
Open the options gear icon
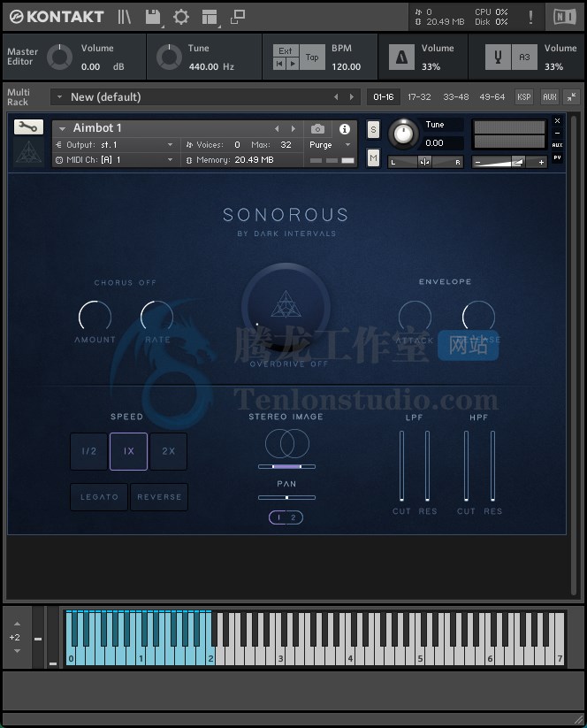pos(181,17)
